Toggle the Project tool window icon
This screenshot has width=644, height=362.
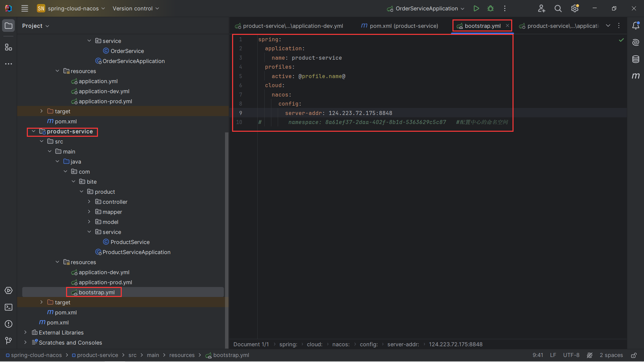(9, 26)
